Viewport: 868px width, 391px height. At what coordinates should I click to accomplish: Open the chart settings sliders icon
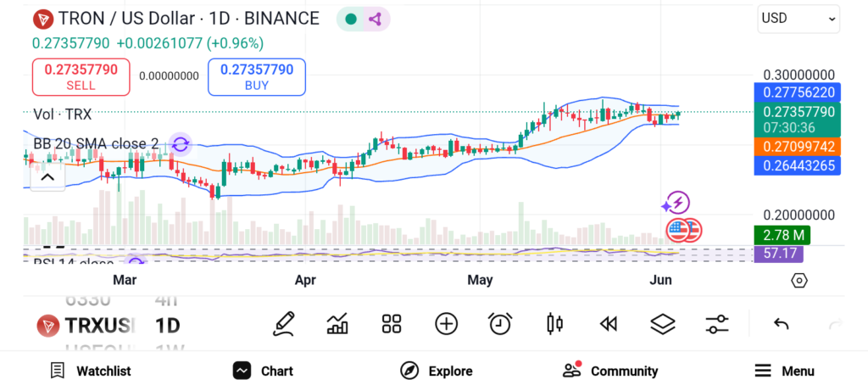pyautogui.click(x=717, y=324)
